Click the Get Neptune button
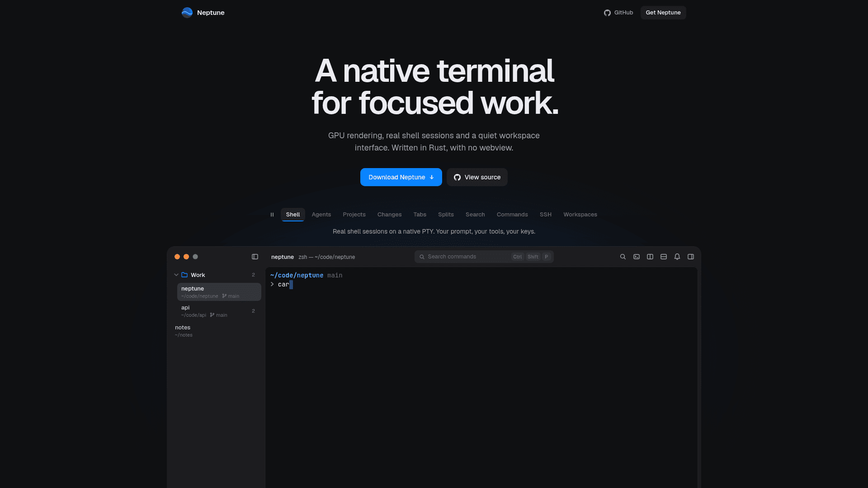 (663, 13)
